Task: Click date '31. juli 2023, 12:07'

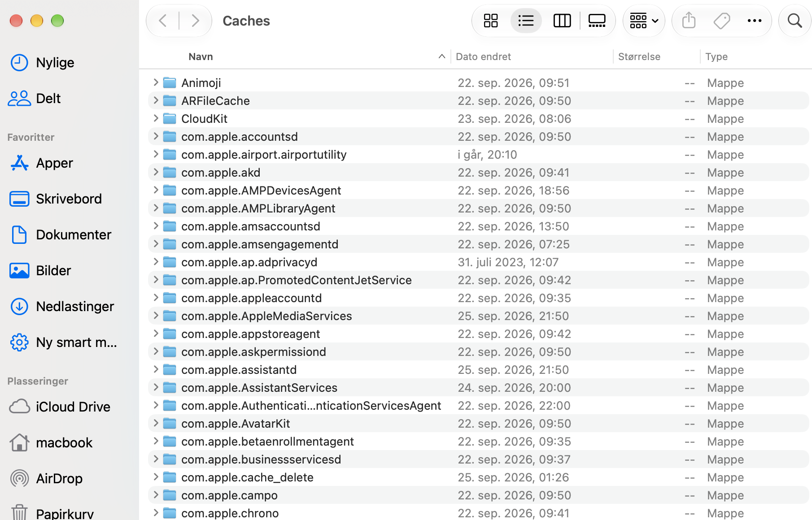Action: (x=508, y=262)
